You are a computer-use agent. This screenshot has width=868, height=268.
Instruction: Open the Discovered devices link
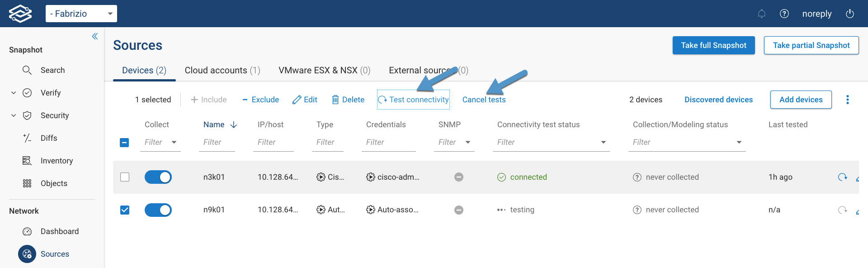(x=718, y=100)
